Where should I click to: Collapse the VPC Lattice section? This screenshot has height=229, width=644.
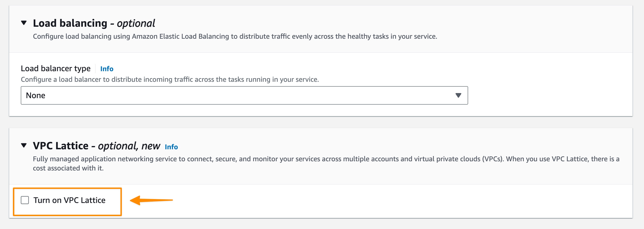point(24,145)
